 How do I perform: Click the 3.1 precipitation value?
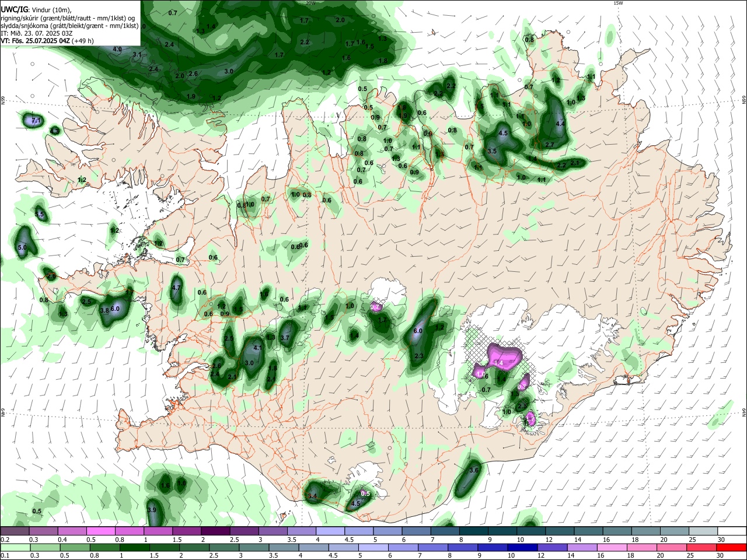137,54
